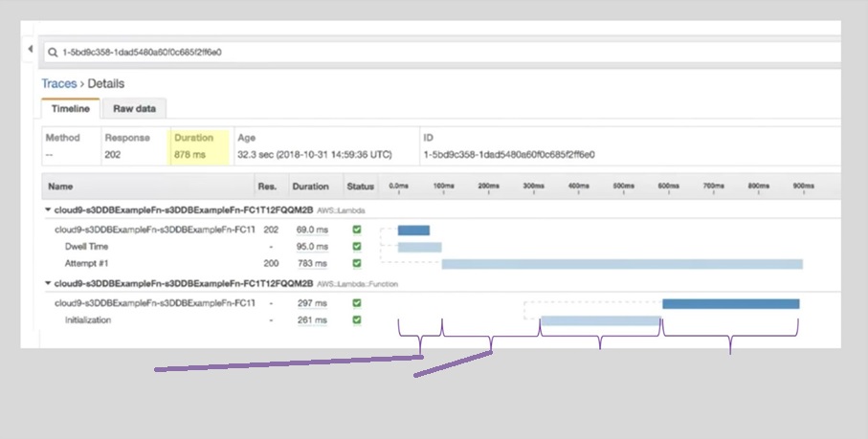Image resolution: width=868 pixels, height=439 pixels.
Task: Click status check on the 69.0 ms row
Action: coord(357,230)
